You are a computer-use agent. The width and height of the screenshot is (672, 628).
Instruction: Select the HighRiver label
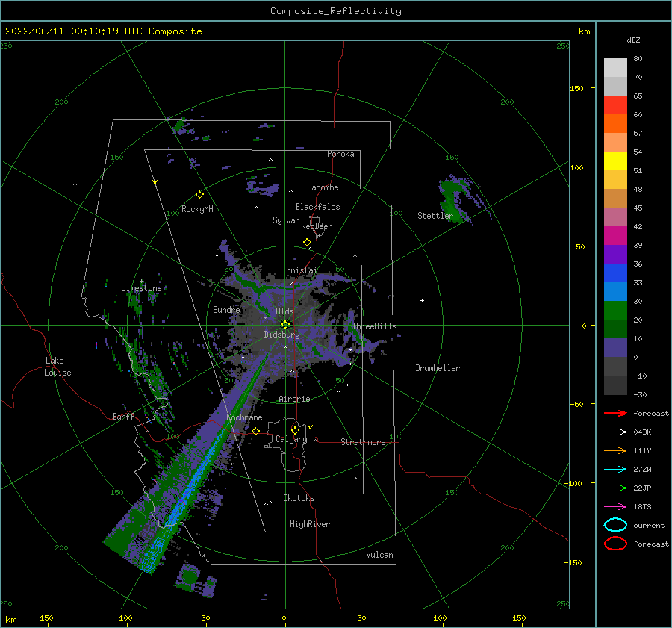click(x=310, y=524)
